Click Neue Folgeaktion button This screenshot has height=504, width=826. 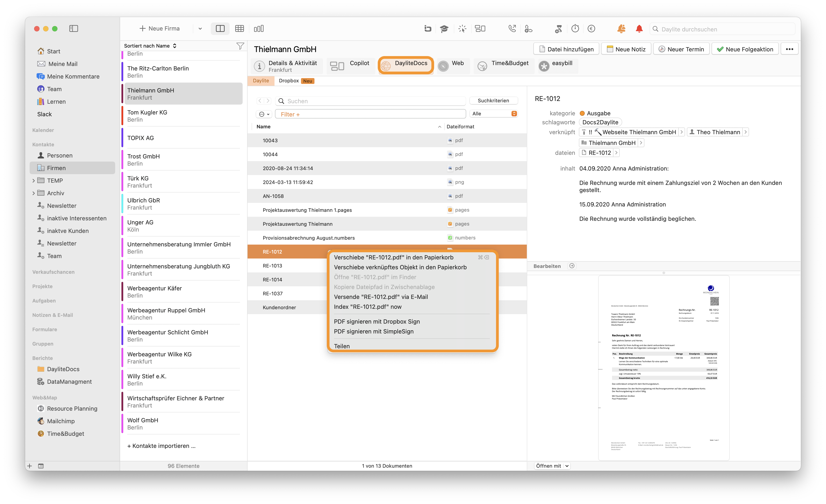coord(745,49)
